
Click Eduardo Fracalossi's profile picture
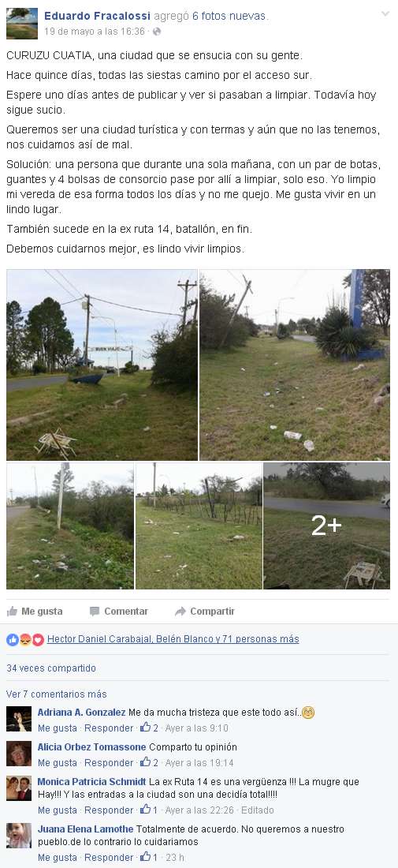(x=22, y=23)
